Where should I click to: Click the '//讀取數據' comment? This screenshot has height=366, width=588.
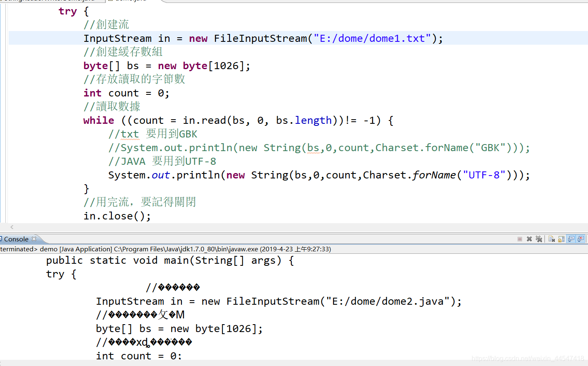pos(112,106)
